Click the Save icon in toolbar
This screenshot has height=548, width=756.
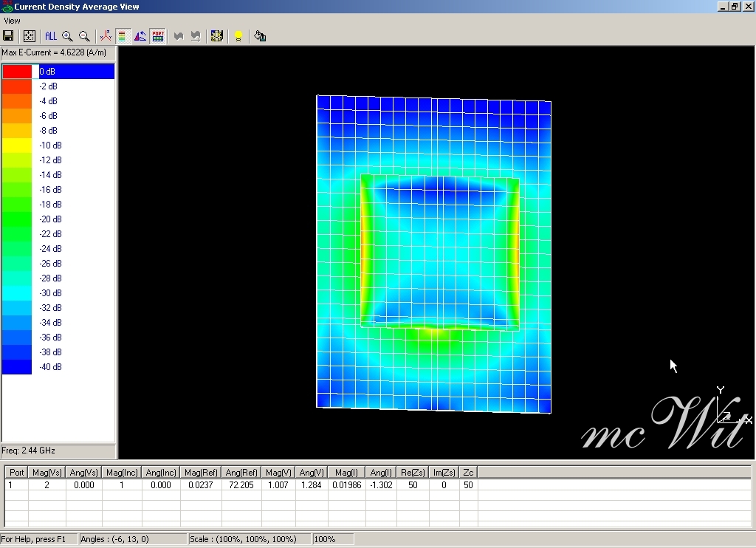pos(9,35)
